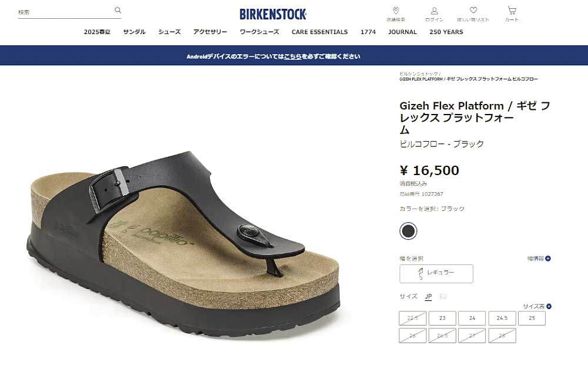Open size chart plus icon

549,307
